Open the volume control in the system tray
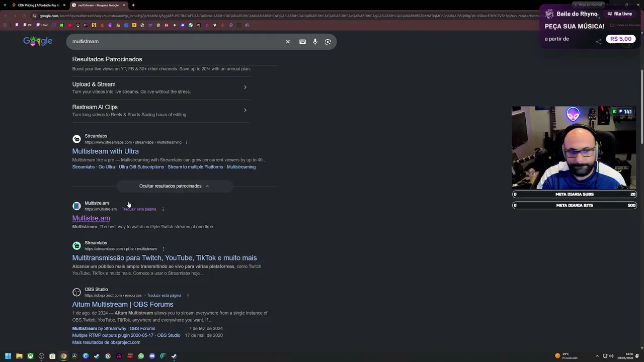Viewport: 644px width, 362px height. coord(612,356)
